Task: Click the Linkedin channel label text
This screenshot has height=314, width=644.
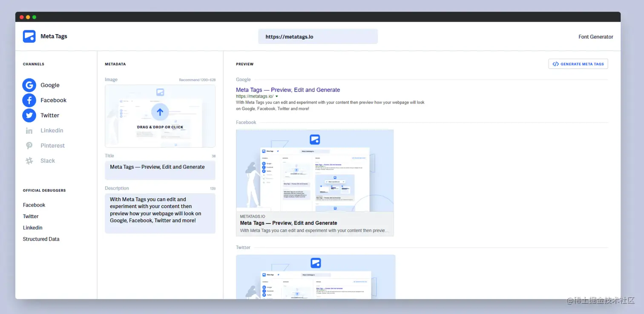Action: [52, 130]
